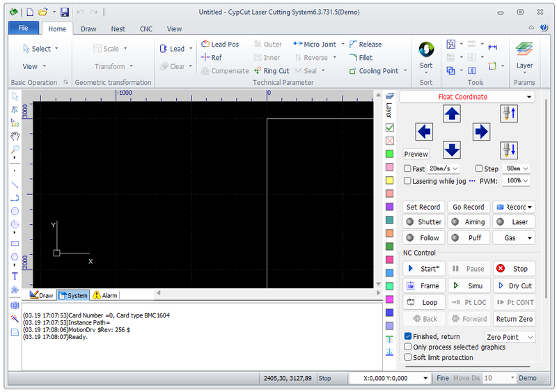Switch to the Nest ribbon tab
This screenshot has width=557, height=392.
118,29
